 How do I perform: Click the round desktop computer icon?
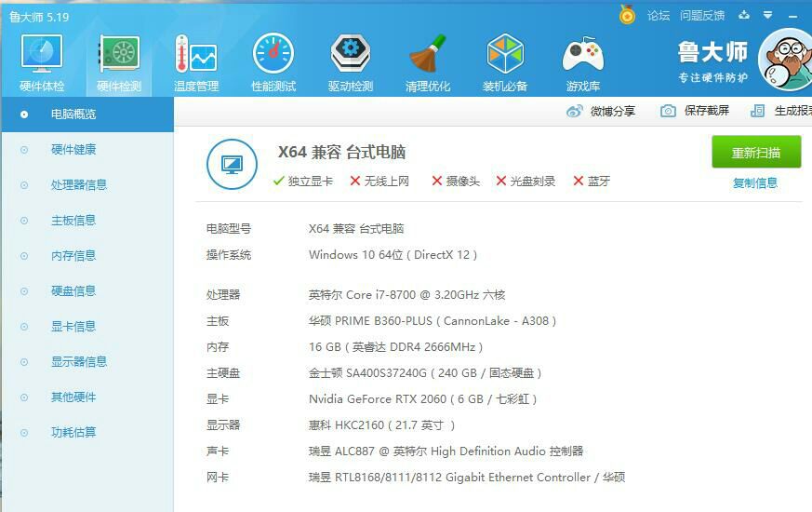[x=232, y=165]
